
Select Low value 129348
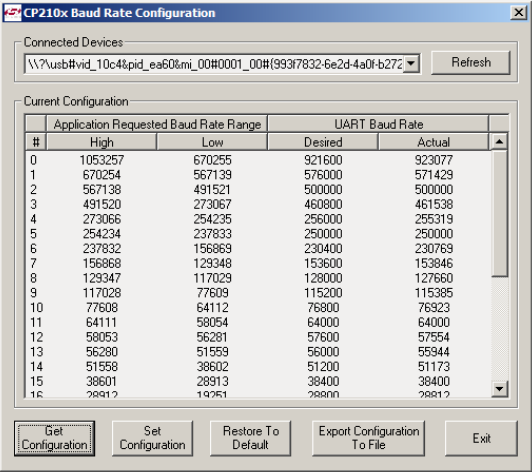click(212, 263)
